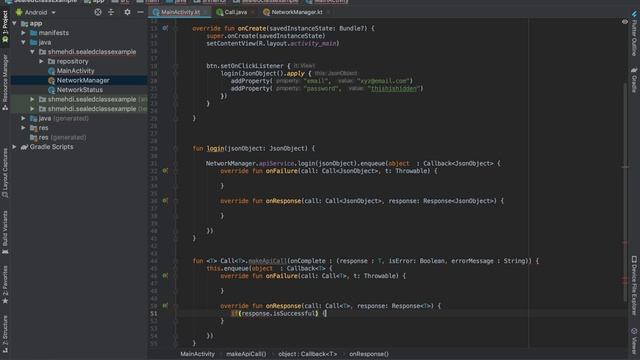
Task: Click the repository package folder icon
Action: coord(51,62)
